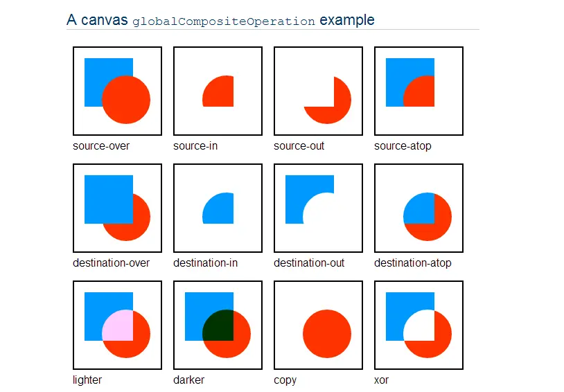Screen dimensions: 564x392
Task: Open the source-atop canvas example
Action: [418, 91]
